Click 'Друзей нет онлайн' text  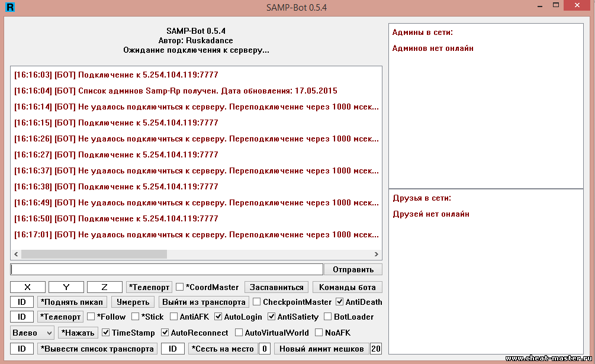pyautogui.click(x=431, y=214)
